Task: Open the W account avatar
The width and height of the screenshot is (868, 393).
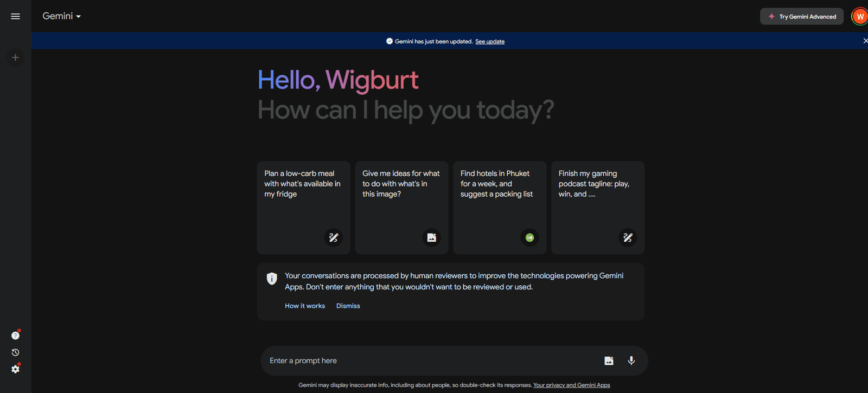Action: point(860,16)
